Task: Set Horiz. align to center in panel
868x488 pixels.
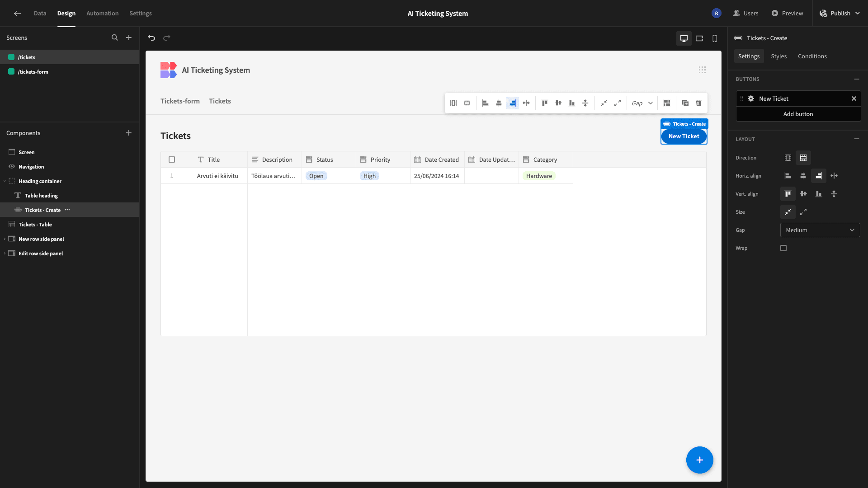Action: [x=803, y=176]
